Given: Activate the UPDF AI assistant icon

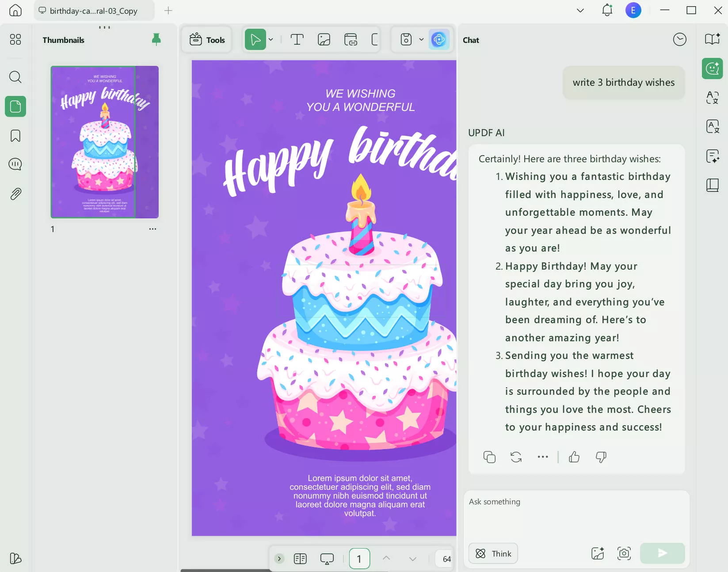Looking at the screenshot, I should tap(439, 39).
